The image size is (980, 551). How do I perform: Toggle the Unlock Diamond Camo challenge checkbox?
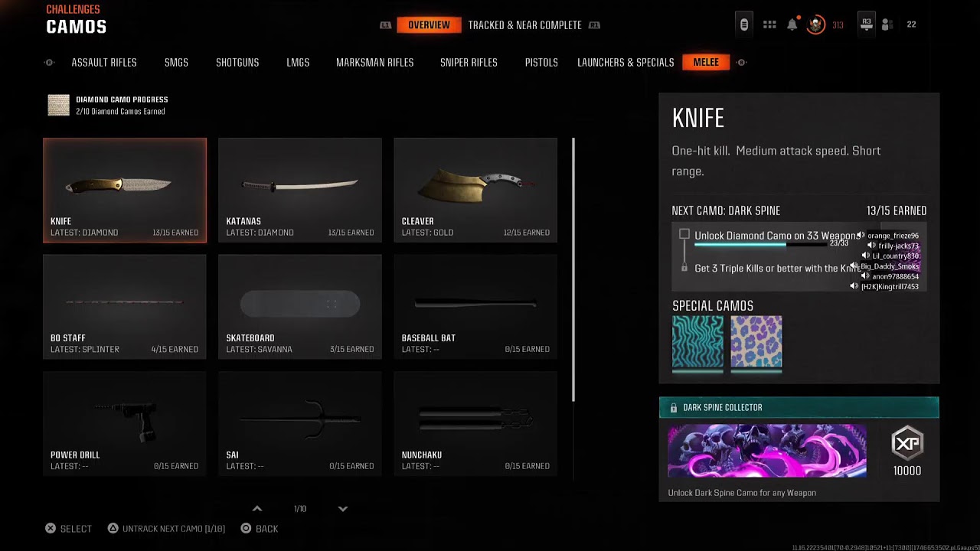(684, 234)
